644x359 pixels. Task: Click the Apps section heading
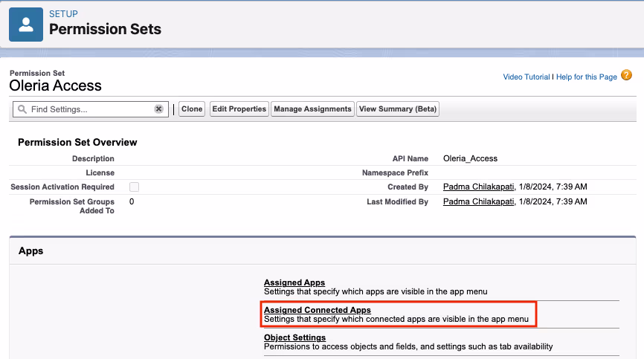click(30, 250)
